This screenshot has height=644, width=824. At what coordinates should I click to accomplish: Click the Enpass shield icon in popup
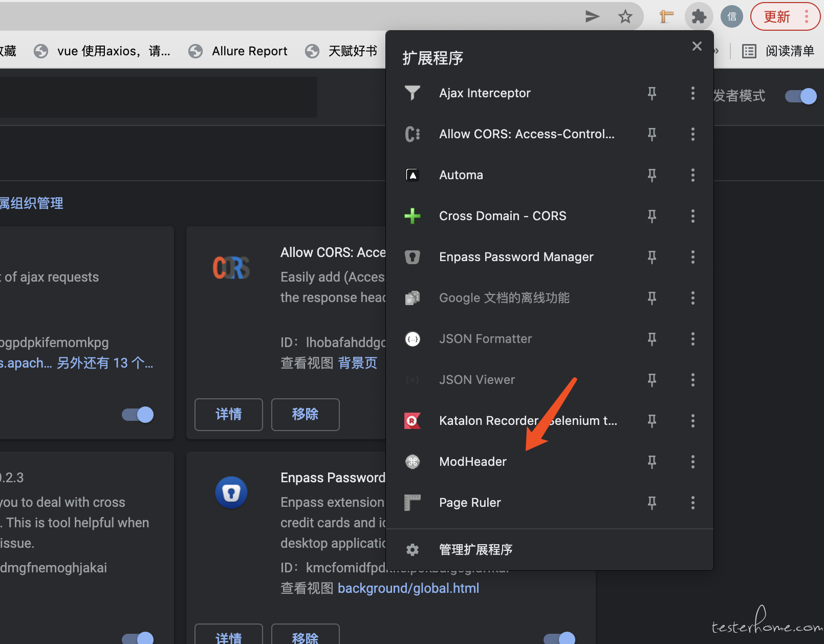(x=413, y=257)
